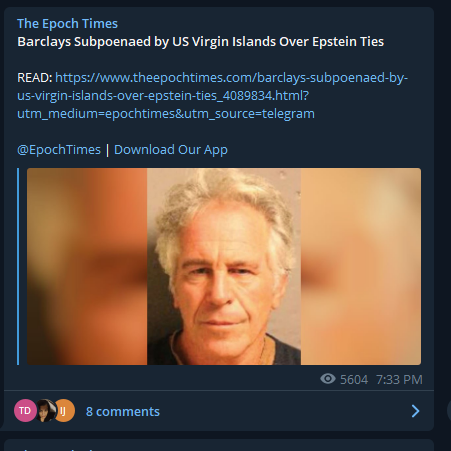Open the article preview photo
The width and height of the screenshot is (451, 451).
click(x=224, y=266)
